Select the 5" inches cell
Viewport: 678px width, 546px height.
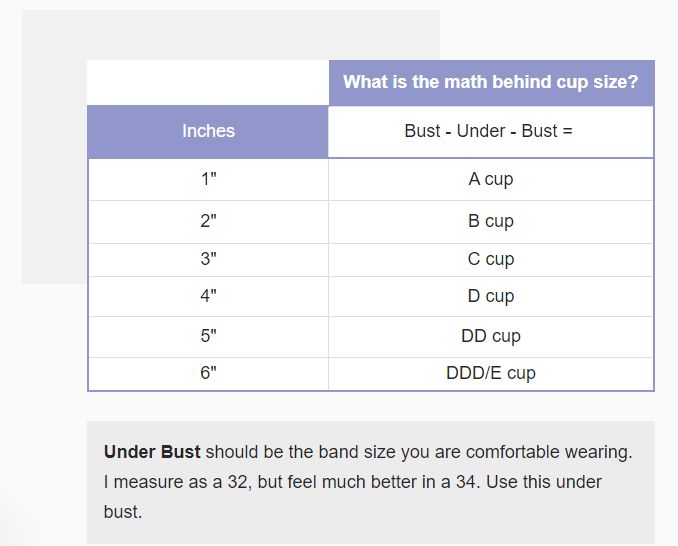point(208,337)
